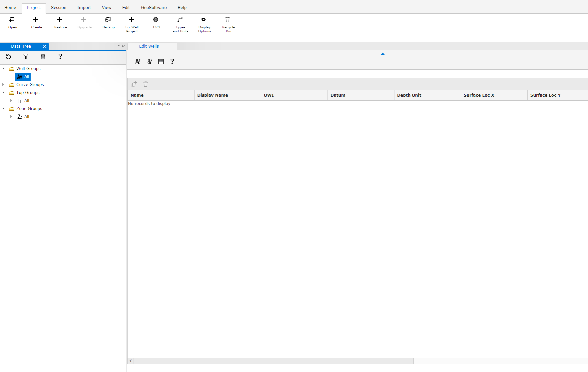Screen dimensions: 588x372
Task: Click the Data Tree trash icon
Action: point(43,57)
